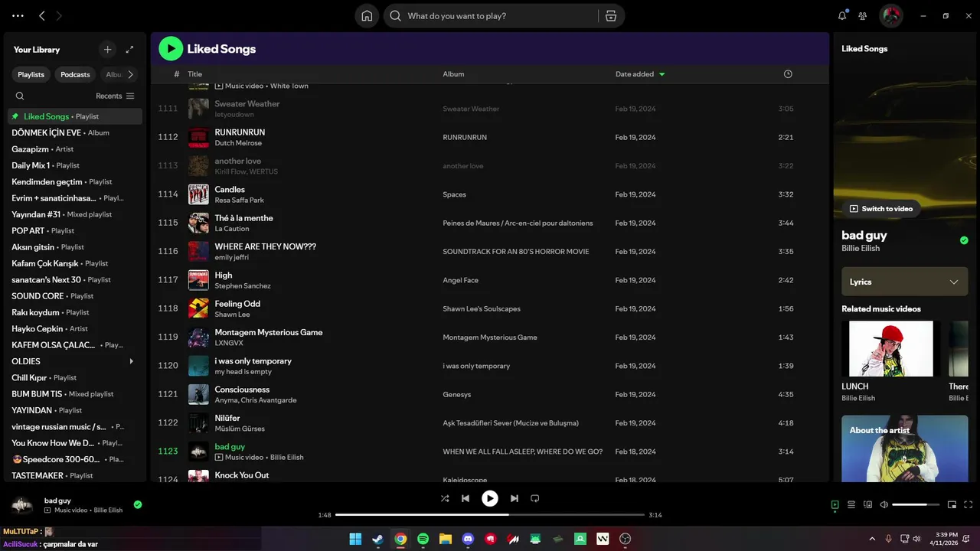Open DÖNMEK İÇİN EVE album in library
The height and width of the screenshot is (551, 980).
(75, 132)
